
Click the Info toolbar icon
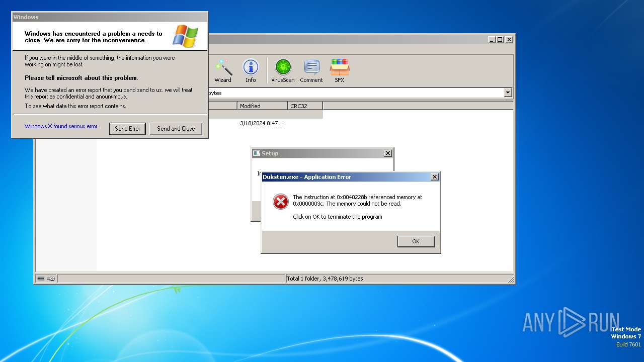(251, 71)
